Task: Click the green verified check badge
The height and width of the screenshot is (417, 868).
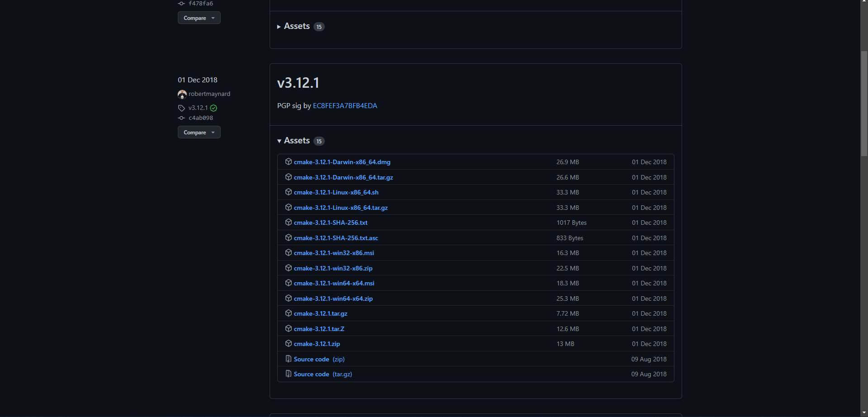Action: 213,108
